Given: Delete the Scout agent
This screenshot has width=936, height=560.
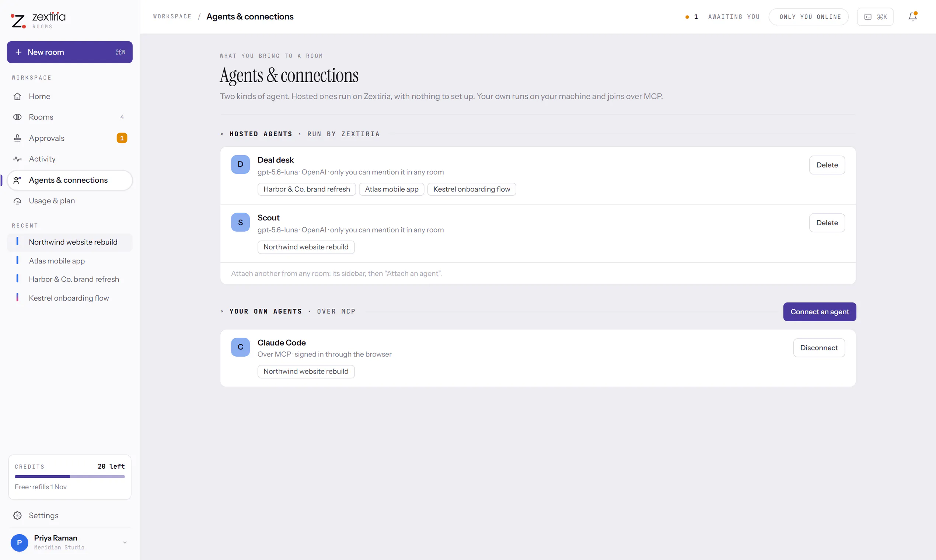Looking at the screenshot, I should tap(827, 223).
